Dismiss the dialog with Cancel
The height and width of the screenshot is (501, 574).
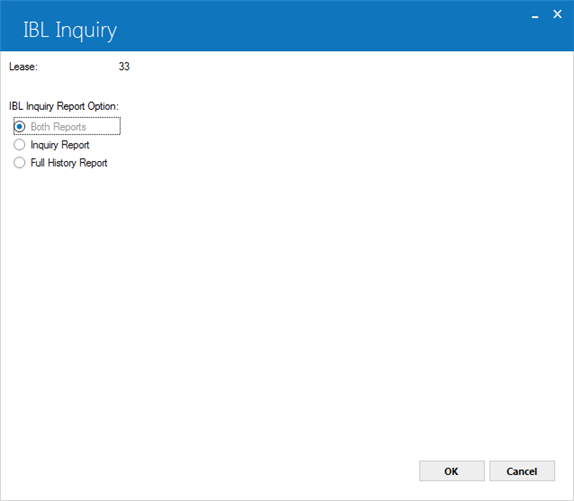point(522,471)
